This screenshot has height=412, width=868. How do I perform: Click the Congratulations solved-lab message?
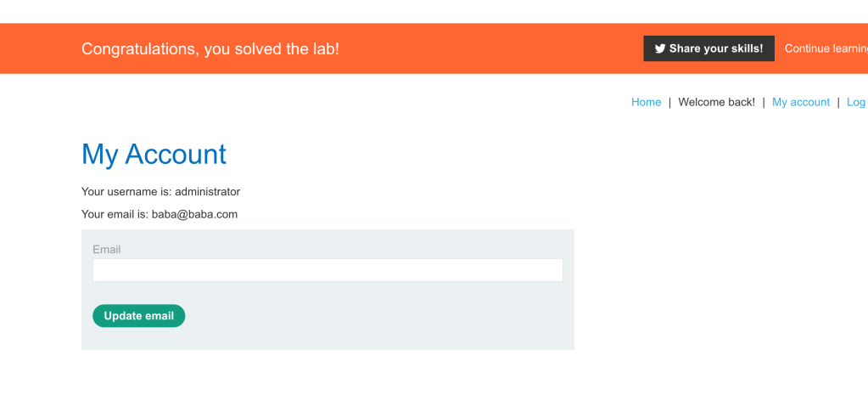tap(210, 49)
